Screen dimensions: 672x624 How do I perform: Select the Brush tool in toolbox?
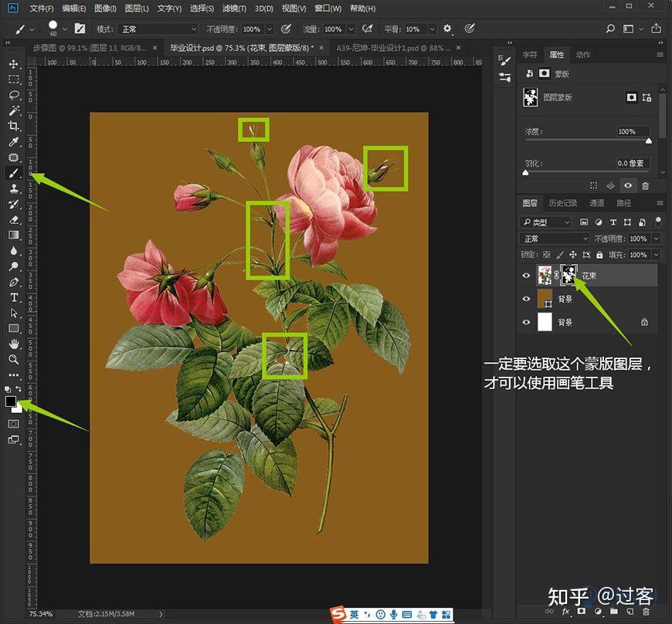pyautogui.click(x=13, y=173)
